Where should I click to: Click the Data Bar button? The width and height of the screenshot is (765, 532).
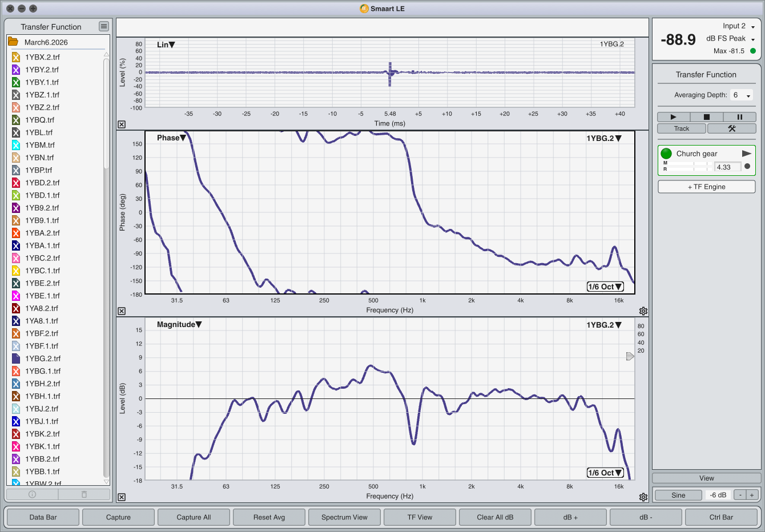point(43,517)
